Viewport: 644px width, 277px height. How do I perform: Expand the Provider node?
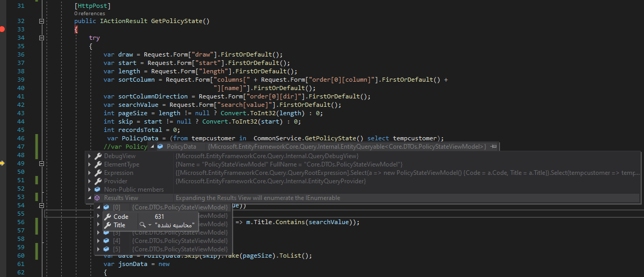click(90, 181)
